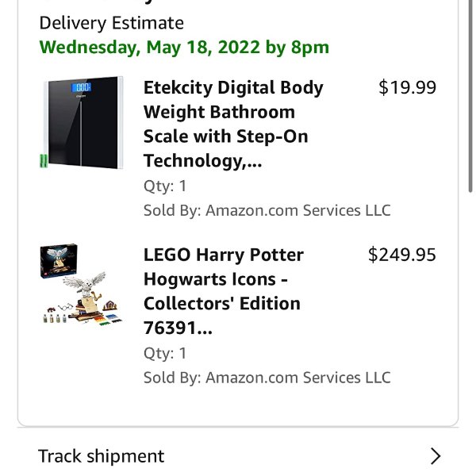Click Sold By Amazon.com Services under LEGO set
Viewport: 476px width, 476px height.
click(267, 378)
